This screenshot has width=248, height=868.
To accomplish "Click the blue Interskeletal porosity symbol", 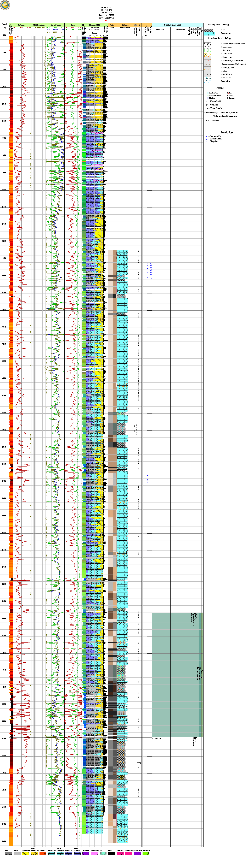I will 207,139.
